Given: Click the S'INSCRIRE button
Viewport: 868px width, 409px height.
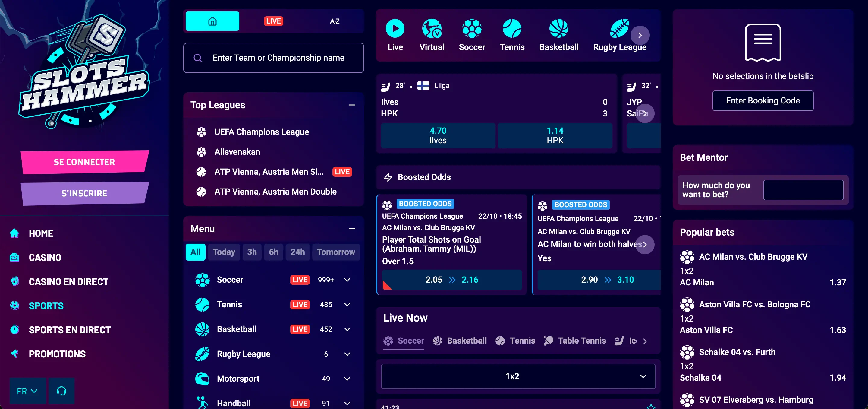Looking at the screenshot, I should click(x=85, y=194).
